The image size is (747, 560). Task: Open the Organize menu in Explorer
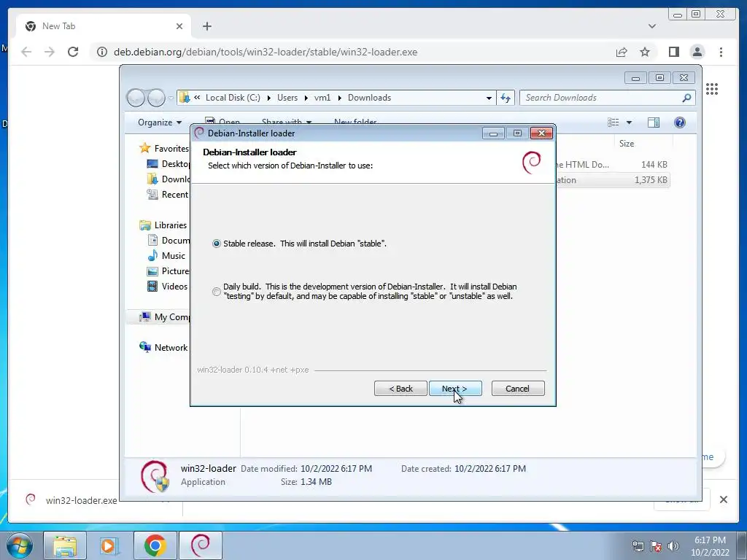point(160,122)
